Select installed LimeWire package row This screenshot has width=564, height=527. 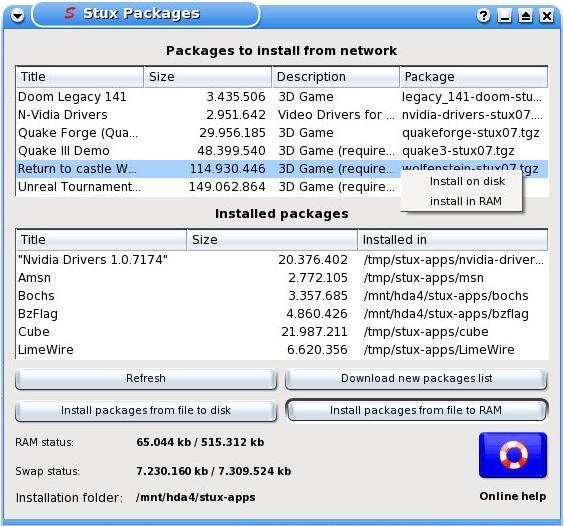282,350
